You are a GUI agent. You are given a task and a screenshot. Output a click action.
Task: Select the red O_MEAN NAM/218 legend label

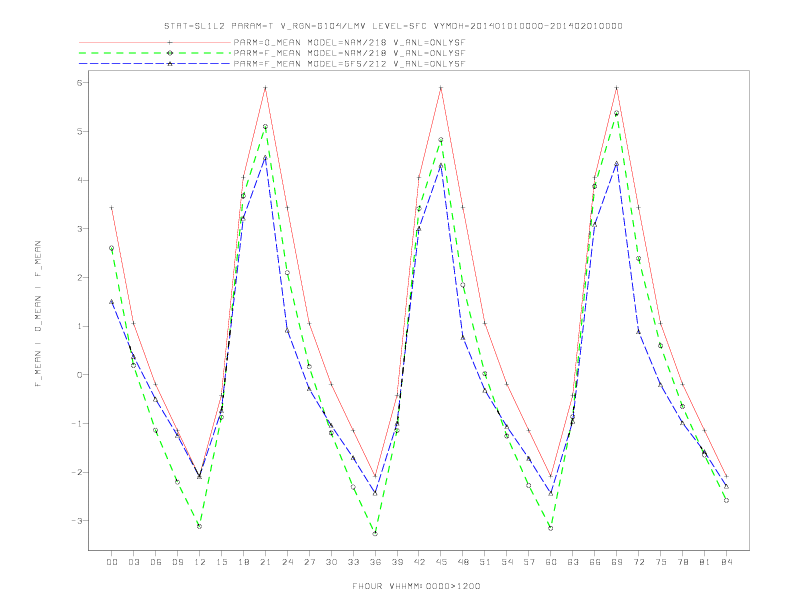point(349,42)
